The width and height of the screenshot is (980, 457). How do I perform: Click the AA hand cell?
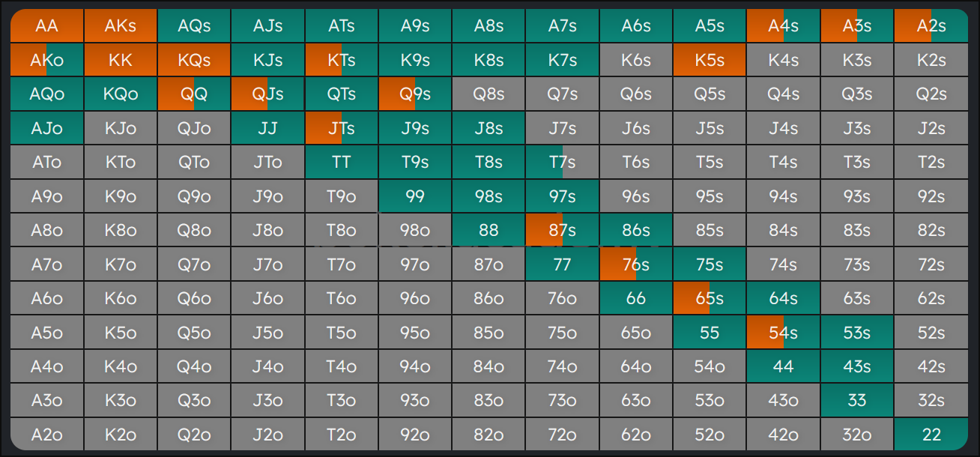[46, 26]
